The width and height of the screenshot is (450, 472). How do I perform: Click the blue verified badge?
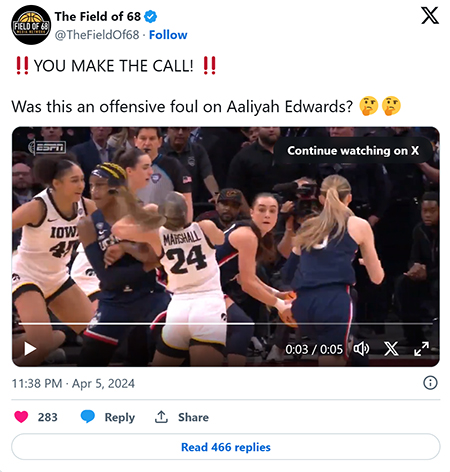(x=151, y=16)
